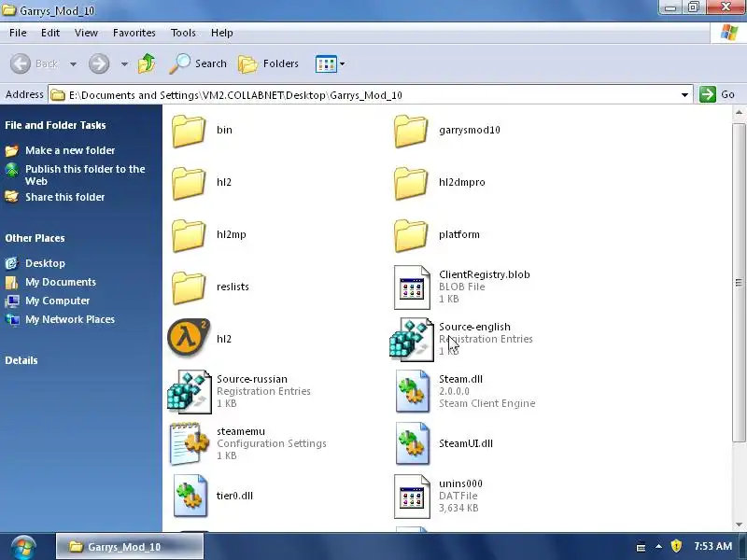Click the Back navigation button
This screenshot has height=560, width=747.
[34, 63]
